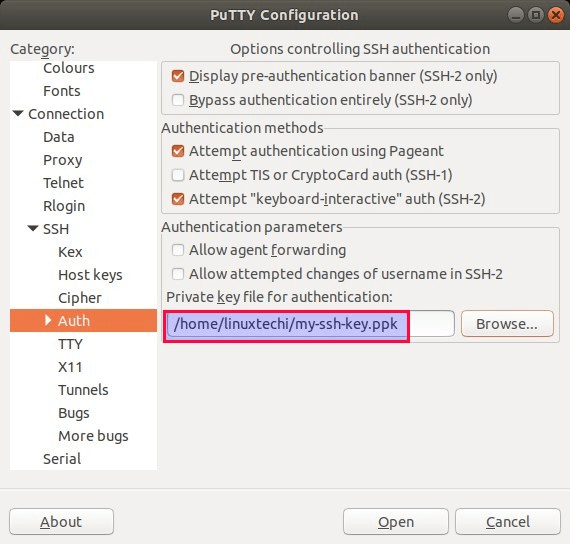Open the Connection category

click(66, 114)
